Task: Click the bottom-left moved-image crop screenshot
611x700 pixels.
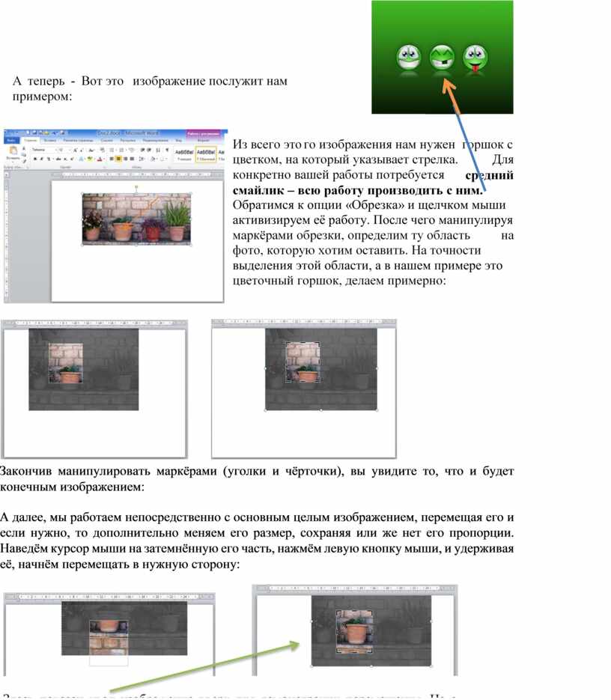Action: coord(109,634)
